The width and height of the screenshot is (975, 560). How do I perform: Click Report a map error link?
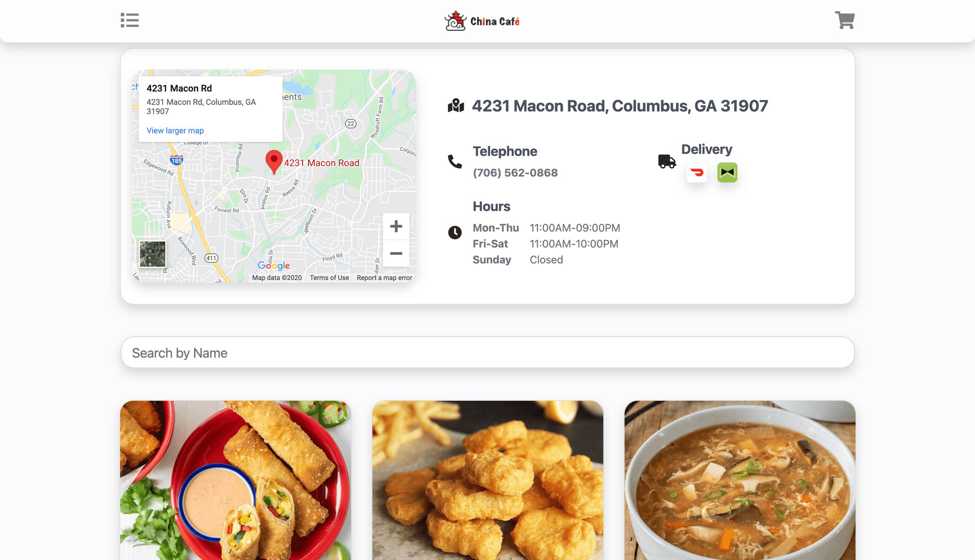click(384, 278)
